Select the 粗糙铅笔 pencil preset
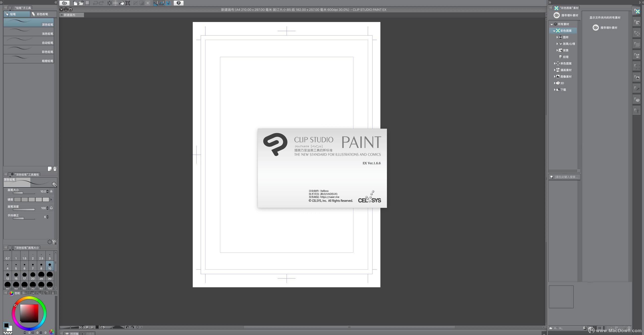The height and width of the screenshot is (335, 644). [29, 59]
